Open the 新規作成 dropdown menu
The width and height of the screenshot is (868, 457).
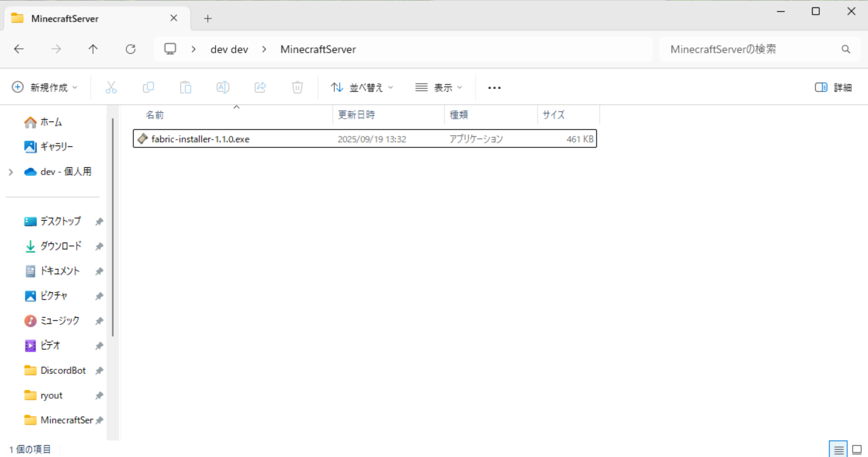click(x=45, y=87)
